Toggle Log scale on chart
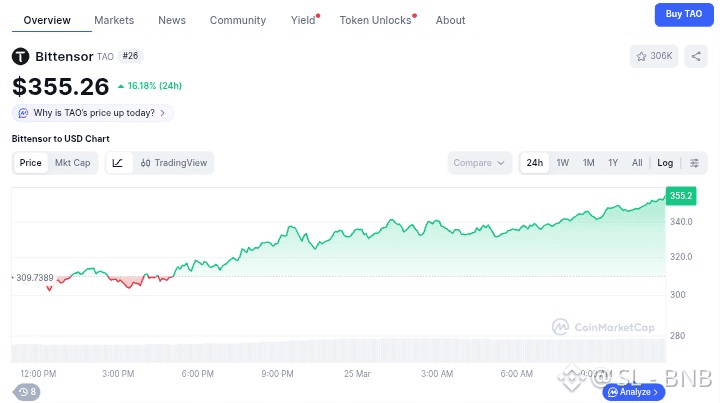This screenshot has height=403, width=720. tap(665, 163)
